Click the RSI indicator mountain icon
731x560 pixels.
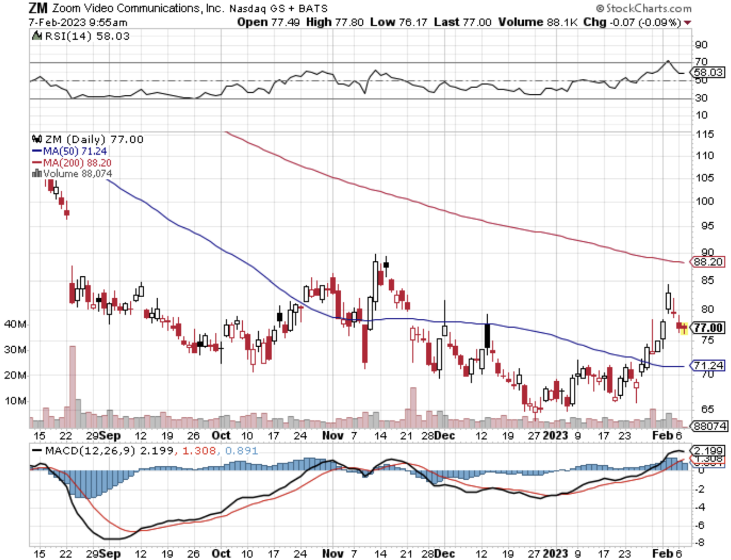36,35
